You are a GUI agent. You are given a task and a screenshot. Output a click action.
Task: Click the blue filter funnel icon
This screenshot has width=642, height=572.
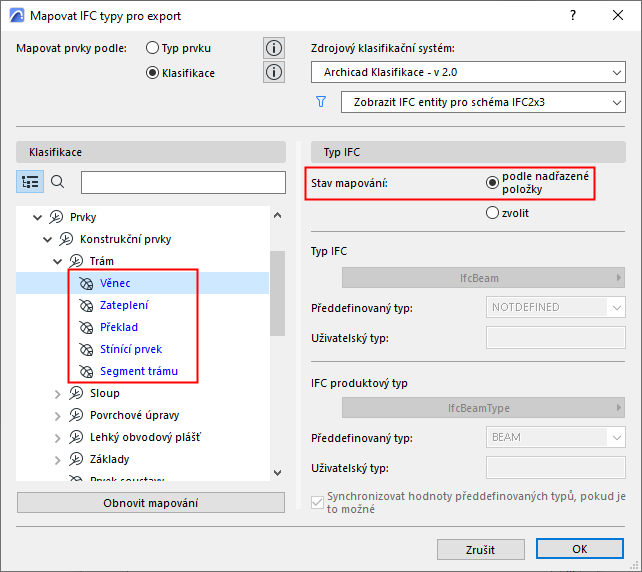[321, 102]
